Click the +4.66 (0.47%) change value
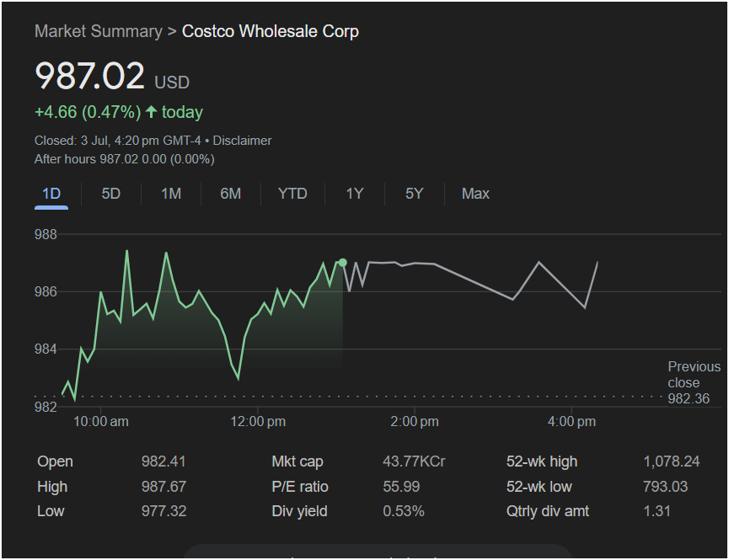 88,112
